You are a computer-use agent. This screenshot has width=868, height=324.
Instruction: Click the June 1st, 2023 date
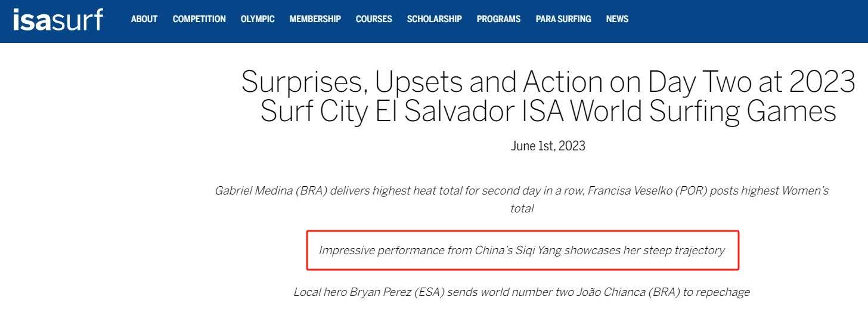(548, 146)
